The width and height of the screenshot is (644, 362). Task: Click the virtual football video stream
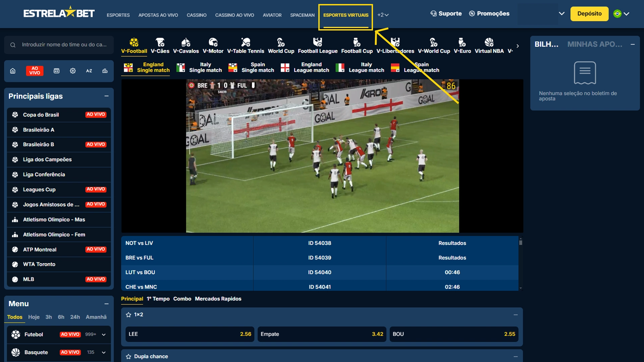tap(322, 156)
